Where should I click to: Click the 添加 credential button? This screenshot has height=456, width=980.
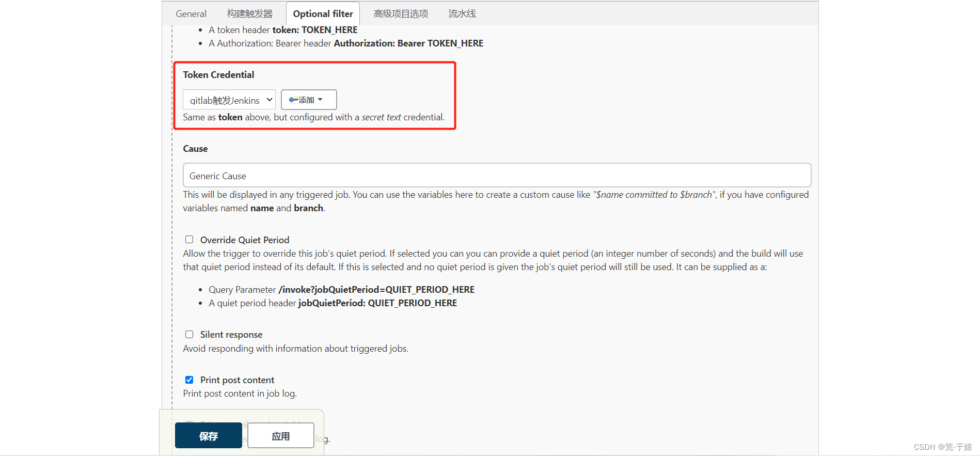click(x=309, y=100)
